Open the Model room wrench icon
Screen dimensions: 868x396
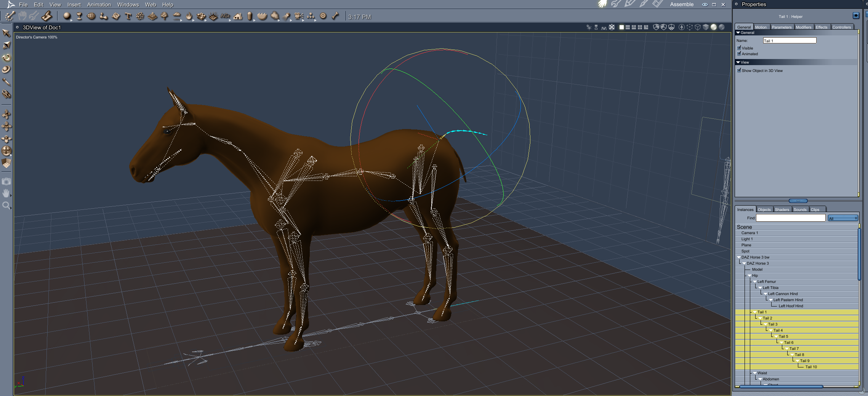point(616,4)
